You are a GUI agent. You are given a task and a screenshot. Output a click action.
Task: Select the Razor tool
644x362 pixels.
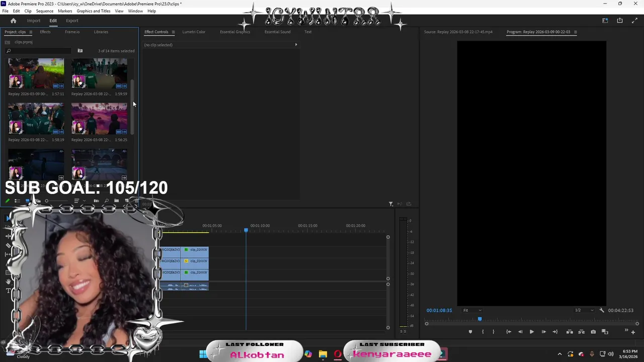pos(9,245)
